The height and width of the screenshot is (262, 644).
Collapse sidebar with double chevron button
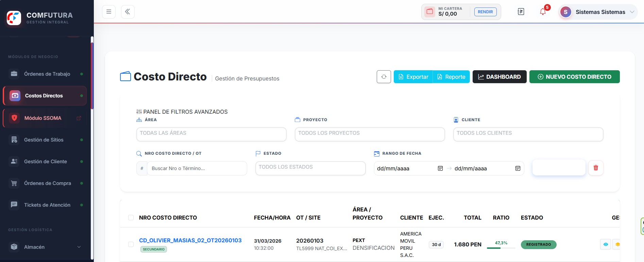128,12
